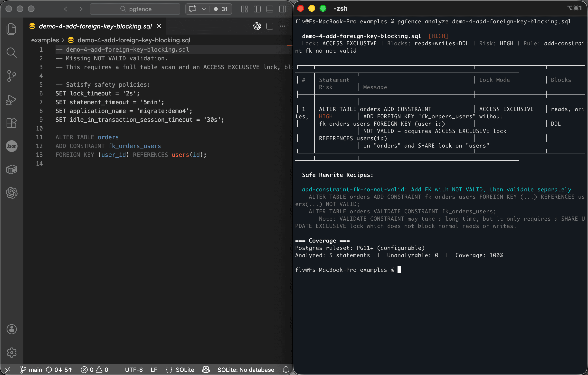Viewport: 588px width, 375px height.
Task: Open Manage settings via the gear icon
Action: [x=11, y=352]
